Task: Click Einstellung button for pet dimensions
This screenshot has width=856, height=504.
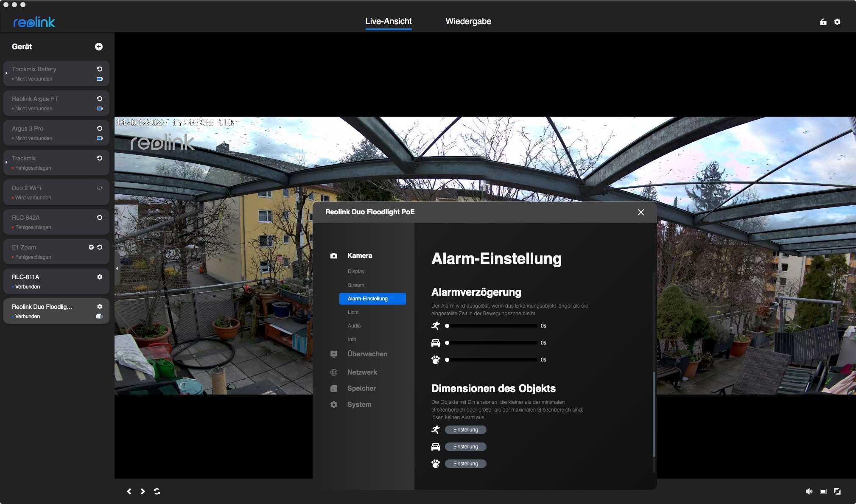Action: coord(465,464)
